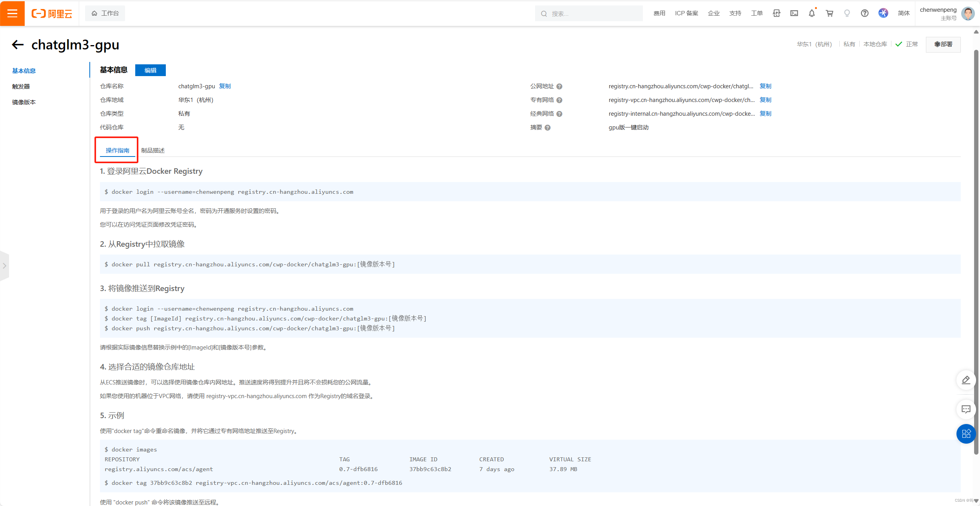Viewport: 980px width, 506px height.
Task: Click heading 1. 登录阿里云Docker Registry
Action: coord(151,171)
